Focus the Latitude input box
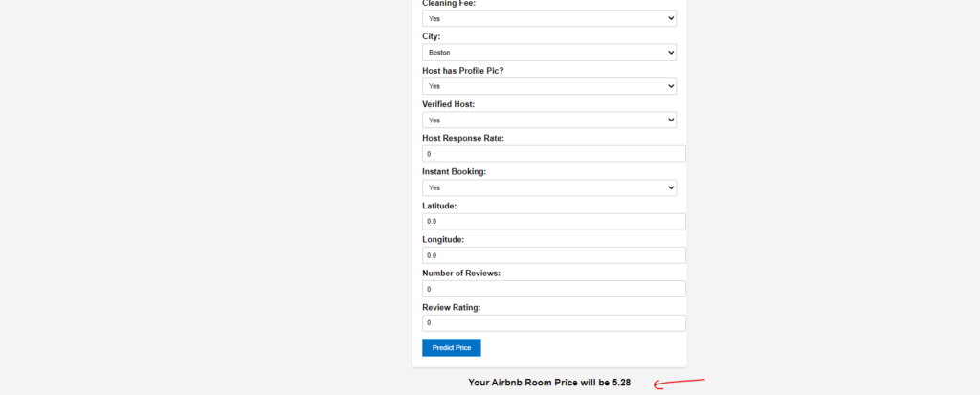This screenshot has height=395, width=980. pyautogui.click(x=553, y=222)
